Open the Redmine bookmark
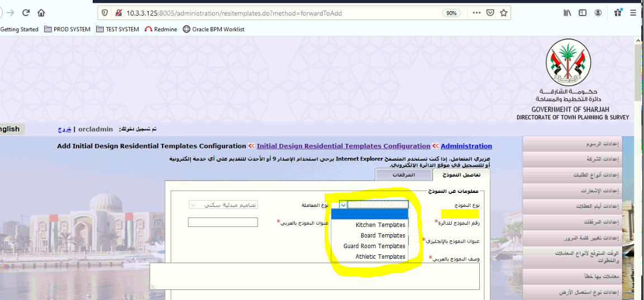 [161, 29]
